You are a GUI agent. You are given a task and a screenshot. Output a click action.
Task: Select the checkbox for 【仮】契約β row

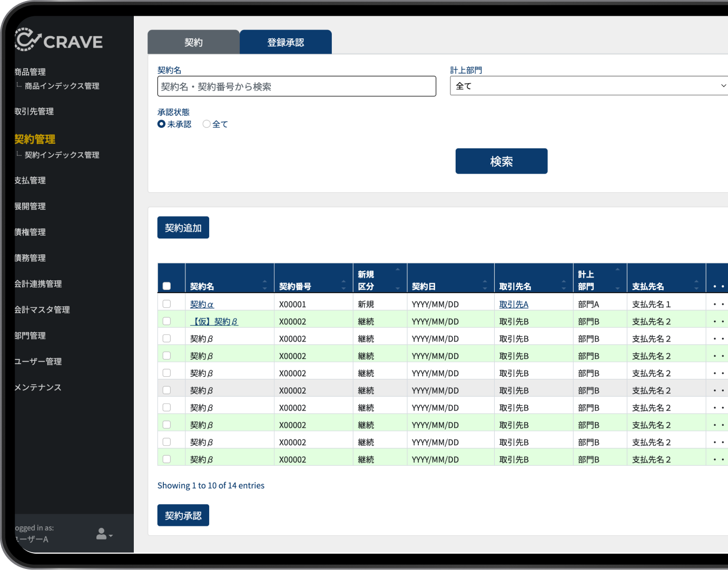[166, 321]
